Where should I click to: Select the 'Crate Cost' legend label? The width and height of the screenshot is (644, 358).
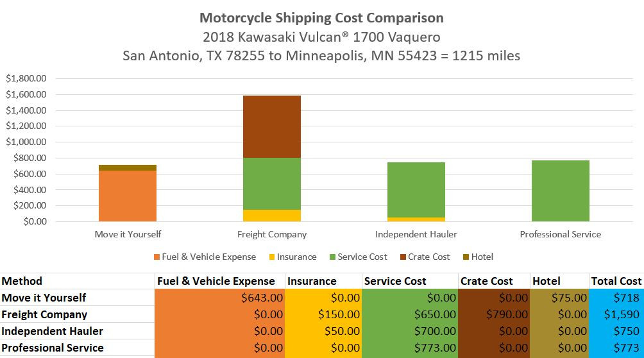pyautogui.click(x=428, y=257)
